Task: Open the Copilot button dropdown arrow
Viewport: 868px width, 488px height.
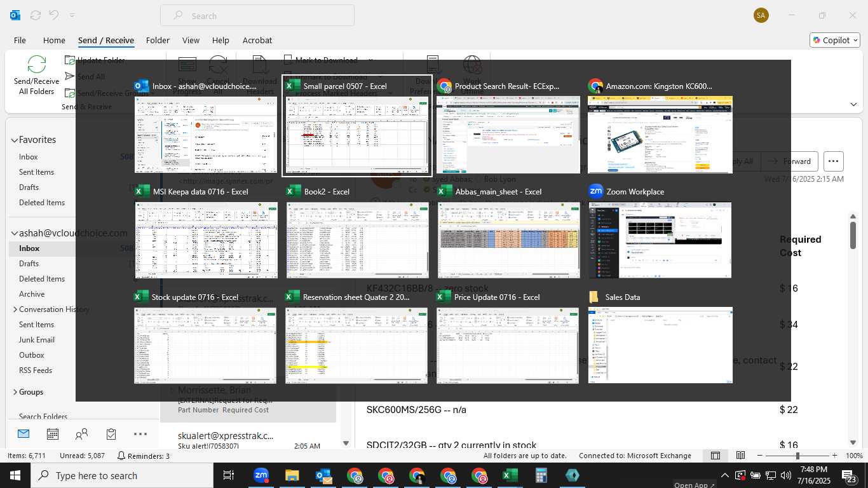Action: (x=855, y=41)
